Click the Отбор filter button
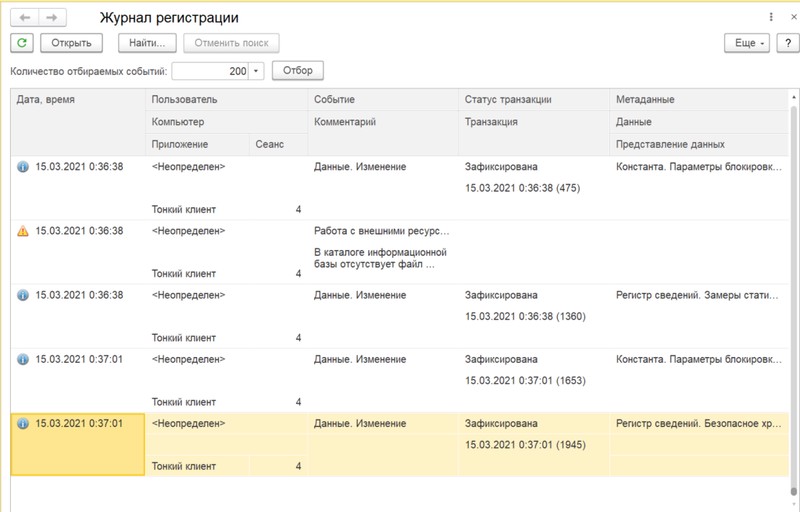Screen dimensions: 800x512 tap(298, 70)
